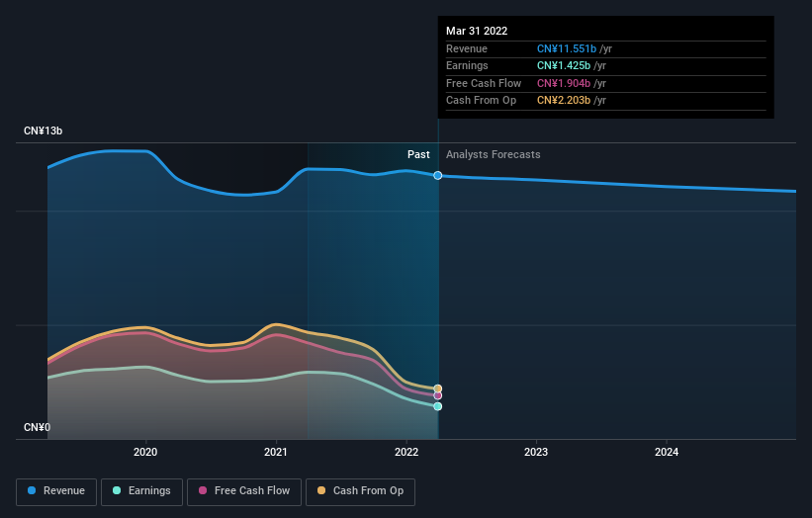Toggle the Cash From Op legend series
812x518 pixels.
360,491
